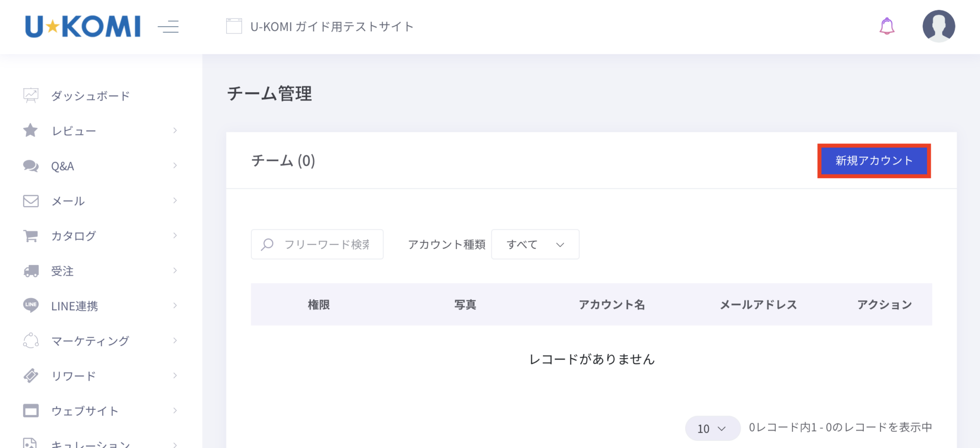Click the U-KOMI logo
This screenshot has height=448, width=980.
tap(83, 26)
